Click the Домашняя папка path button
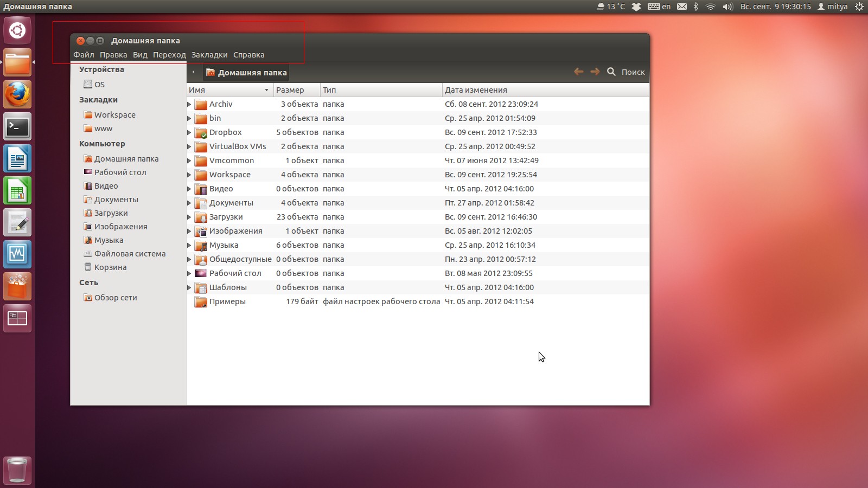This screenshot has width=868, height=488. 246,72
